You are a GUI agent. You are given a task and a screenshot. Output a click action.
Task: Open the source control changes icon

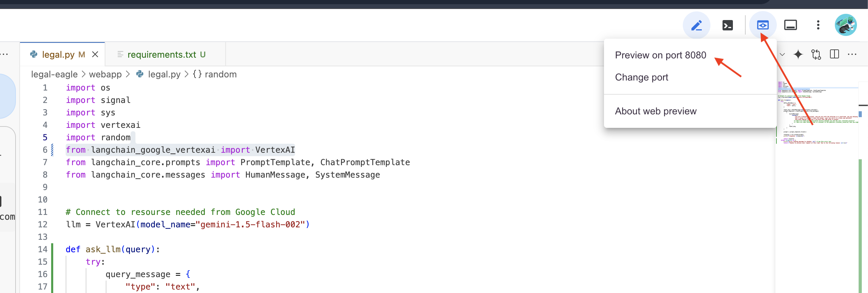tap(816, 55)
